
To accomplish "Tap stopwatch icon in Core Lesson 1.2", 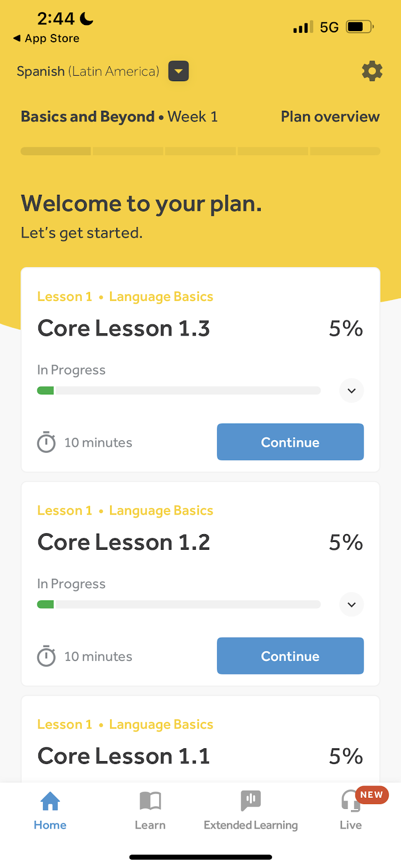I will point(46,657).
